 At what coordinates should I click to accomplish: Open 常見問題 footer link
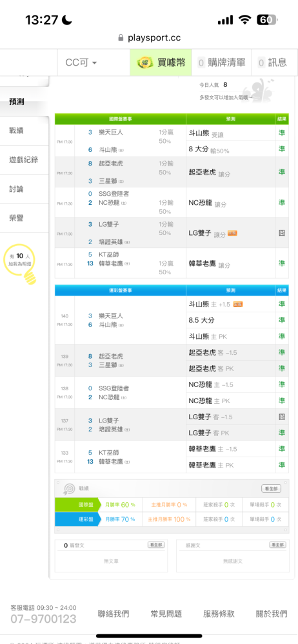(166, 614)
